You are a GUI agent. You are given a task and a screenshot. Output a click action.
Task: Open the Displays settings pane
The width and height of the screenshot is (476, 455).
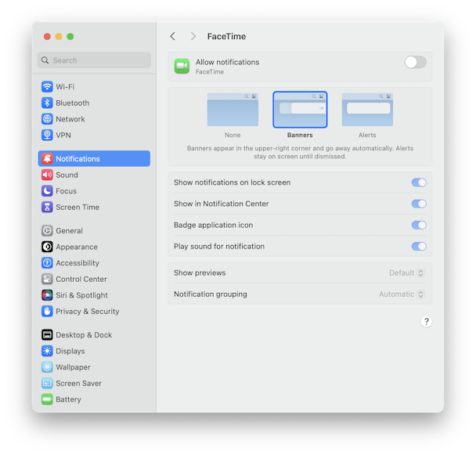94,351
